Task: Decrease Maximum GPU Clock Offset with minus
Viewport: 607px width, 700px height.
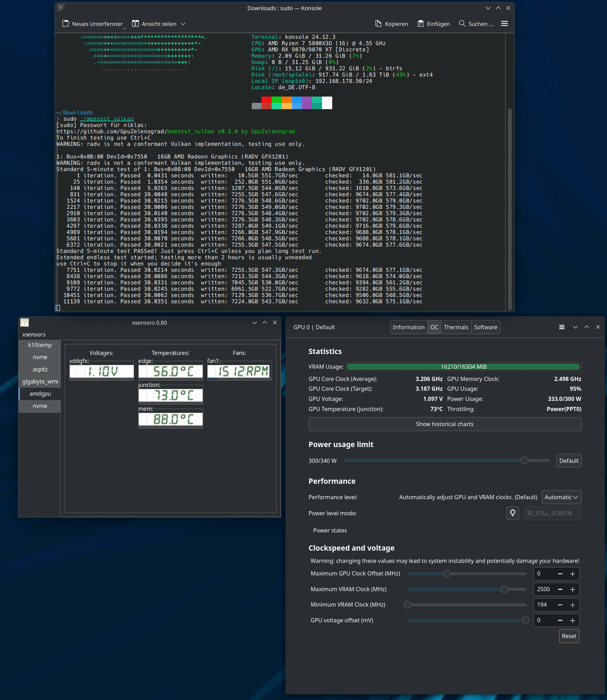Action: pos(560,574)
